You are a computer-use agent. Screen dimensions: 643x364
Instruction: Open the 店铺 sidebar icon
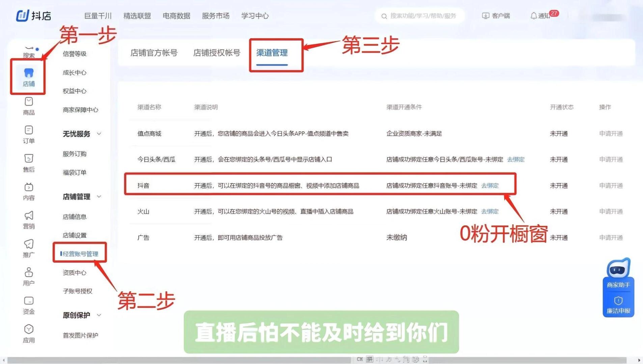click(29, 73)
